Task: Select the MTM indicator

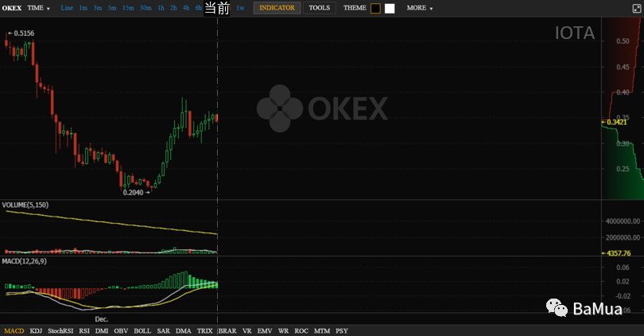Action: point(321,330)
